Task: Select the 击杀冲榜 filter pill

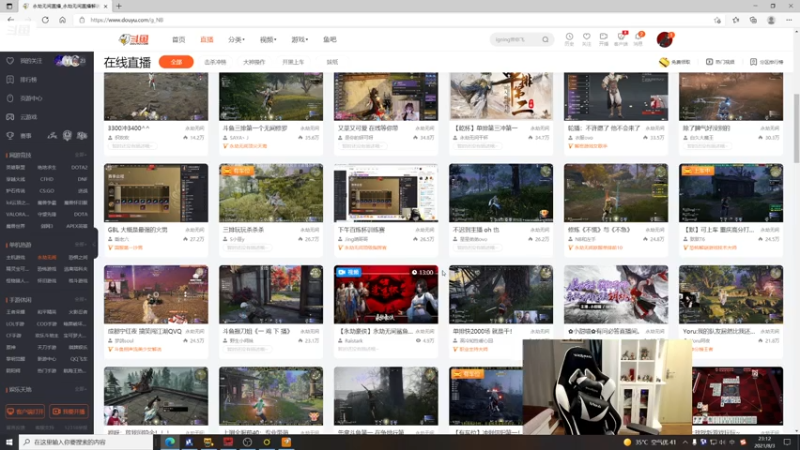Action: click(x=215, y=62)
